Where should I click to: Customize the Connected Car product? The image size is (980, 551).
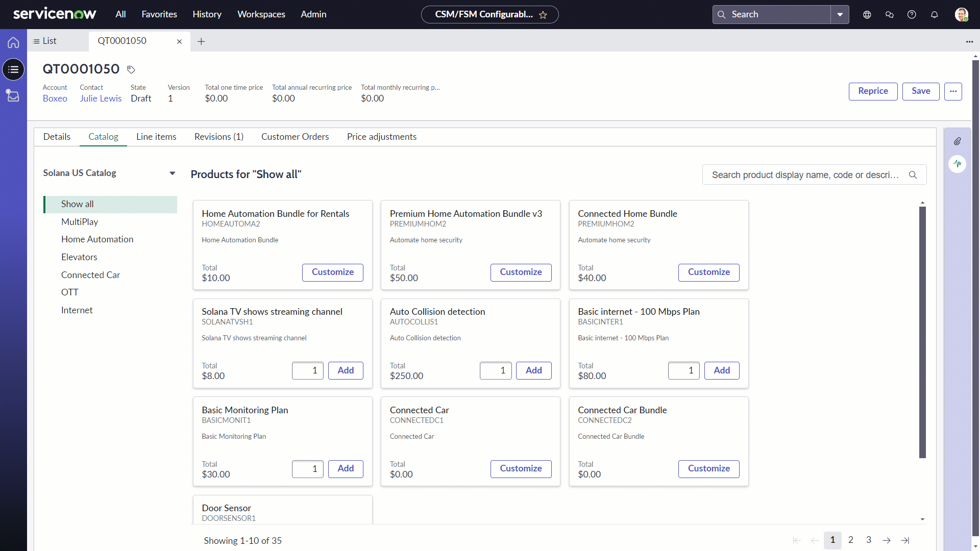(521, 469)
